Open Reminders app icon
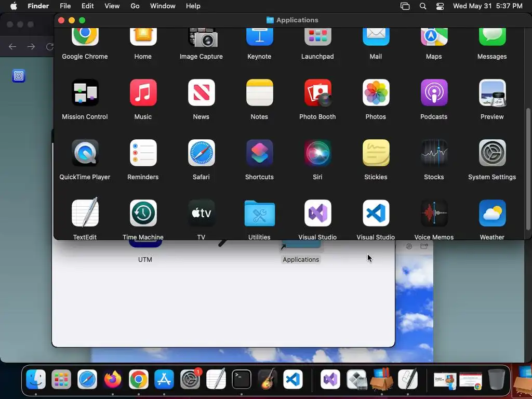Viewport: 532px width, 399px height. (x=143, y=153)
